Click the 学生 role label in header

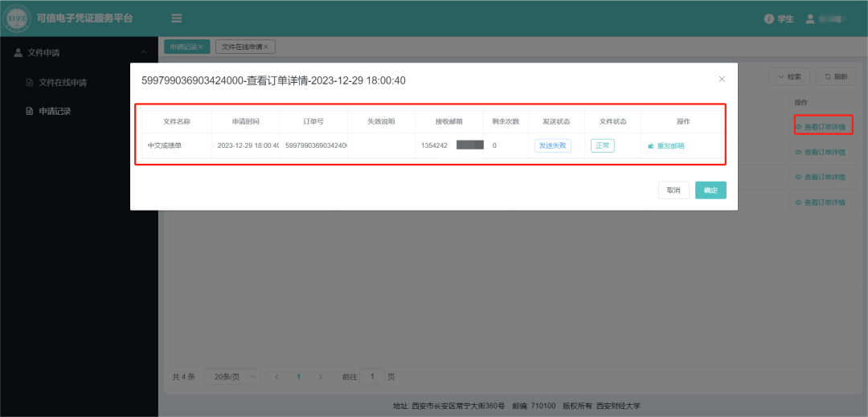[785, 18]
